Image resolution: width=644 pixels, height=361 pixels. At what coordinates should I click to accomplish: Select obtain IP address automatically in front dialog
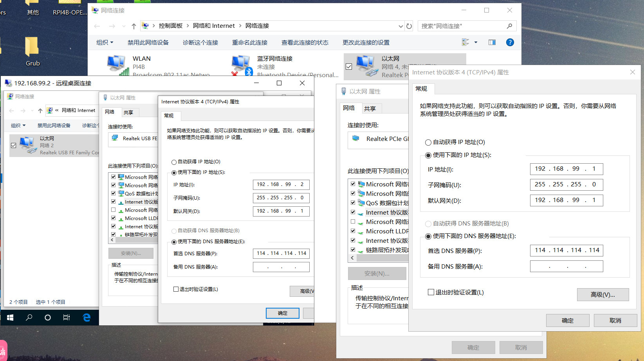(x=428, y=143)
